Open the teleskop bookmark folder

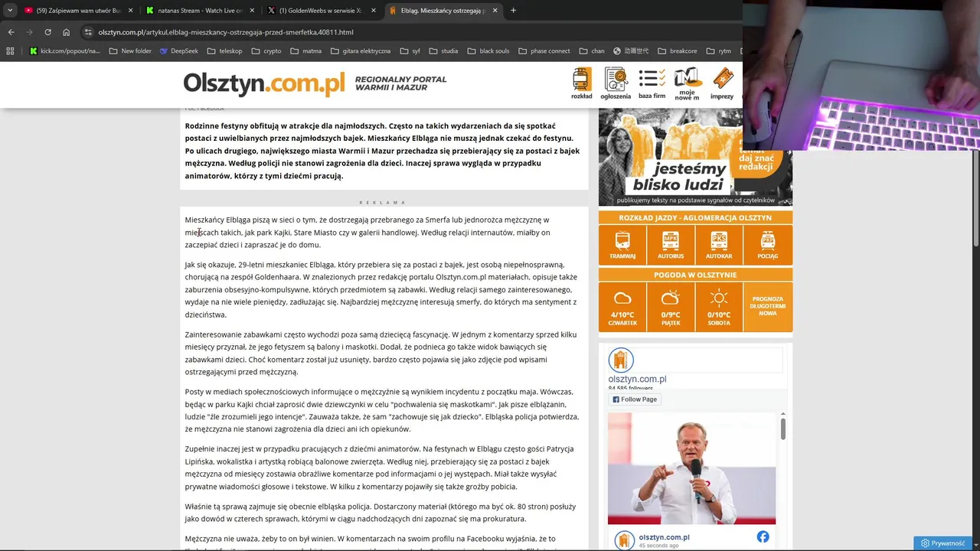(224, 51)
